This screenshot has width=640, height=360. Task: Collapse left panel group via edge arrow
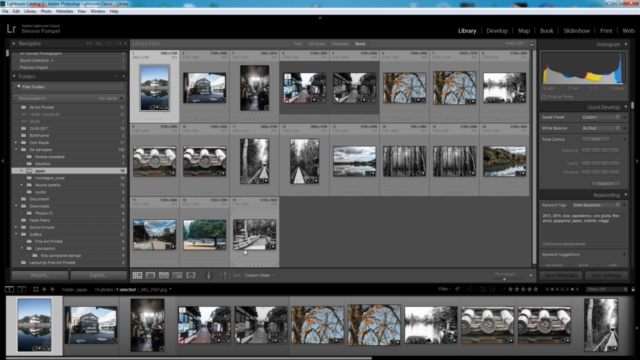[x=2, y=161]
